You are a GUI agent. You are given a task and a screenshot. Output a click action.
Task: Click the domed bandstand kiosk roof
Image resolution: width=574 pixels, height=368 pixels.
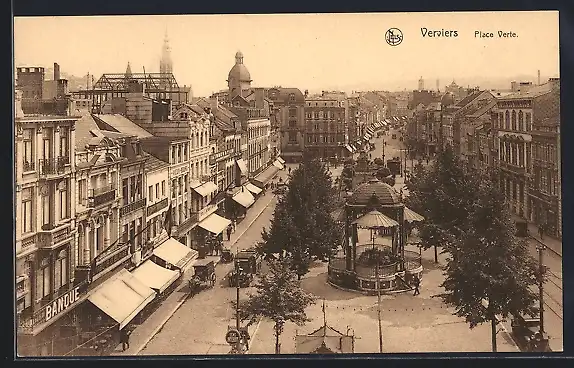pyautogui.click(x=374, y=192)
